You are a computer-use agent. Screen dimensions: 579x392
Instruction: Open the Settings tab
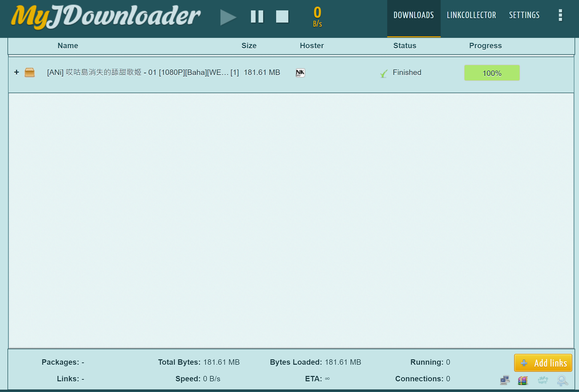[x=524, y=15]
